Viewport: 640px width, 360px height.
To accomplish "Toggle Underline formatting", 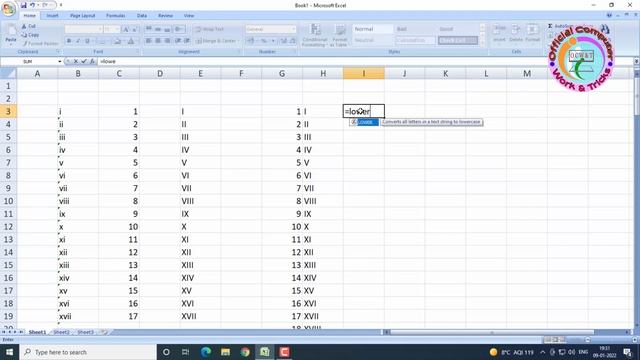I will click(x=87, y=41).
